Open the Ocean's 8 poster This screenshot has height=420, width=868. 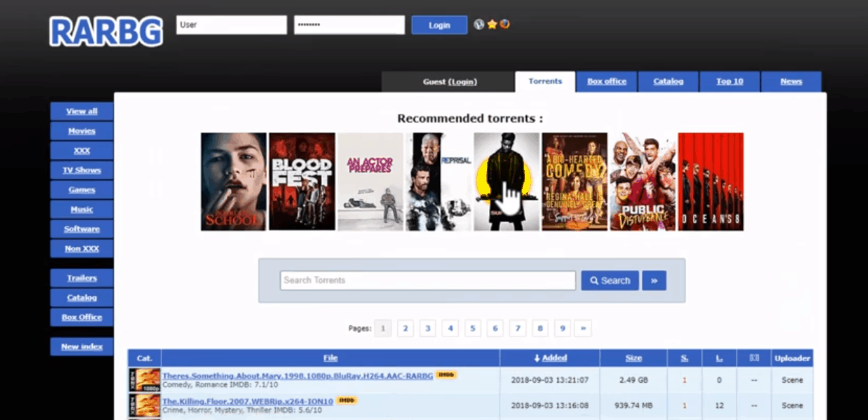(710, 182)
